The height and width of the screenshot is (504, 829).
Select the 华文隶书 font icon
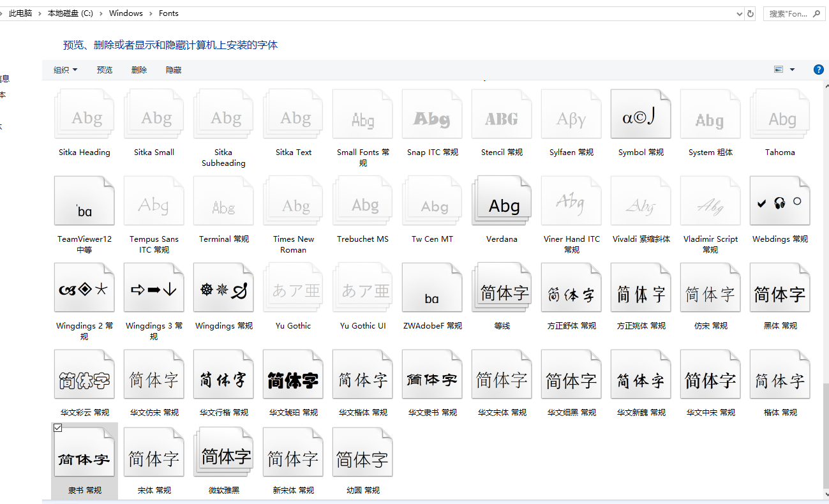point(432,374)
